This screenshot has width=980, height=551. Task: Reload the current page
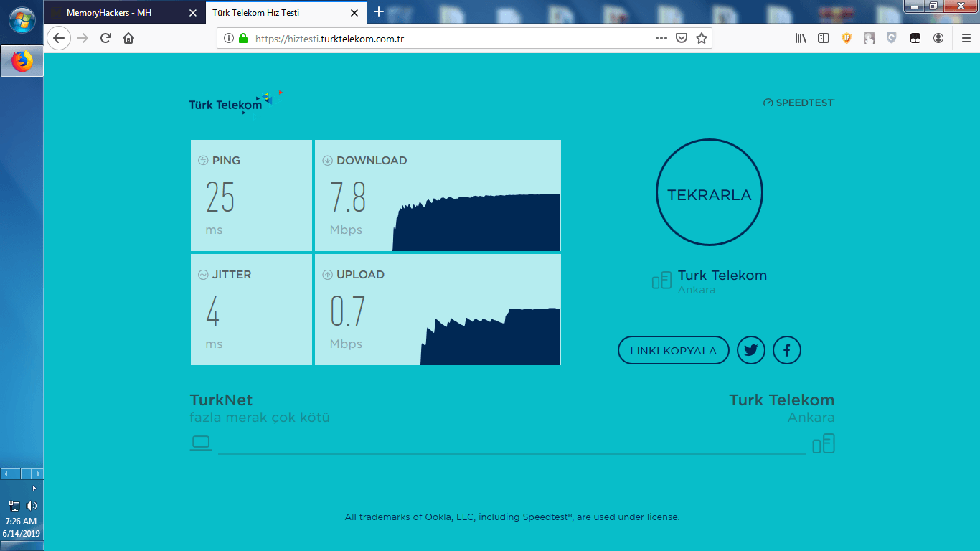click(x=105, y=39)
